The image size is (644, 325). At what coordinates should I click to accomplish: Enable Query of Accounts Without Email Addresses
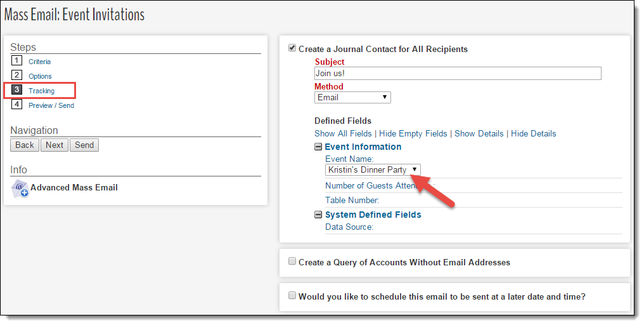[292, 262]
